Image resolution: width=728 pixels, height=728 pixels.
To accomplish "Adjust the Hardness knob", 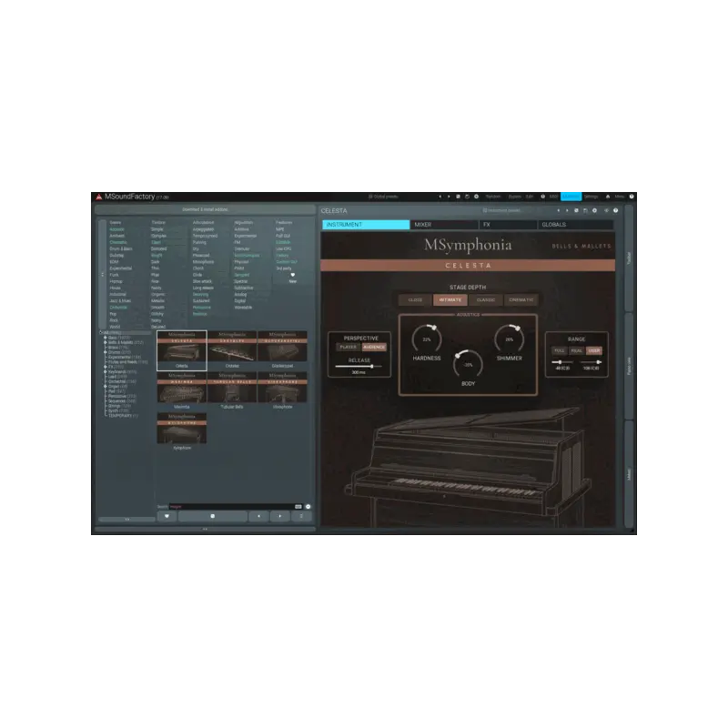I will [427, 339].
